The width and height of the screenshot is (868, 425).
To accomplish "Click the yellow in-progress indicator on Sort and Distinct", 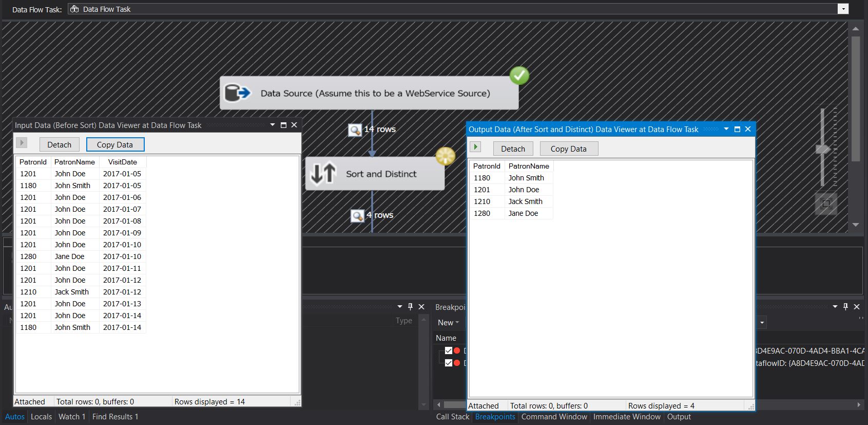I will [x=445, y=156].
